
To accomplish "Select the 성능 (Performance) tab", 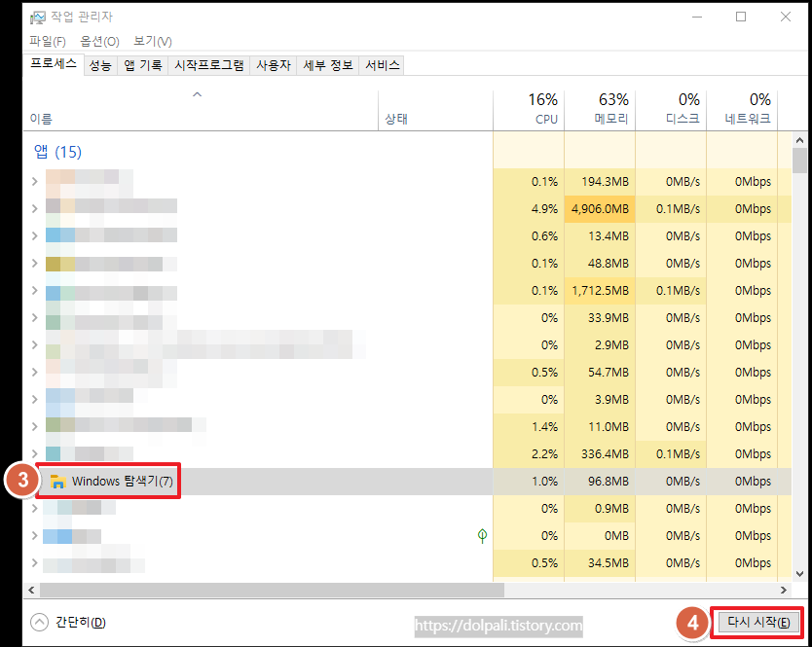I will [x=100, y=64].
